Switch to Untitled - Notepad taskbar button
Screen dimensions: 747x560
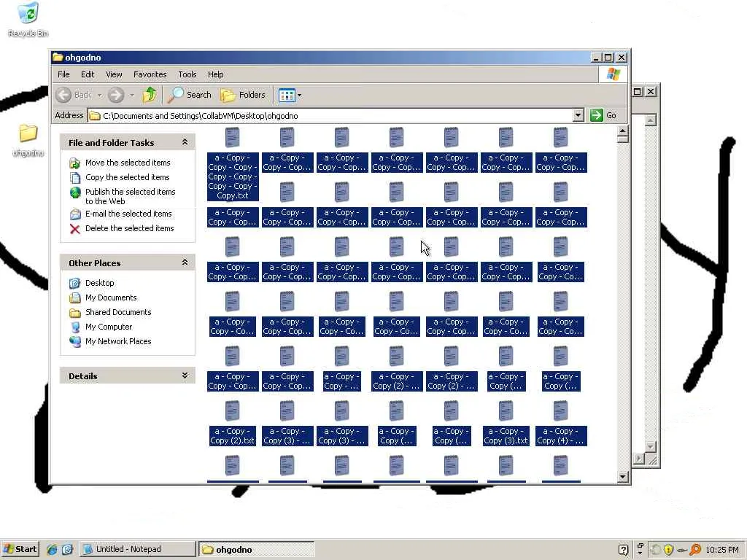137,549
